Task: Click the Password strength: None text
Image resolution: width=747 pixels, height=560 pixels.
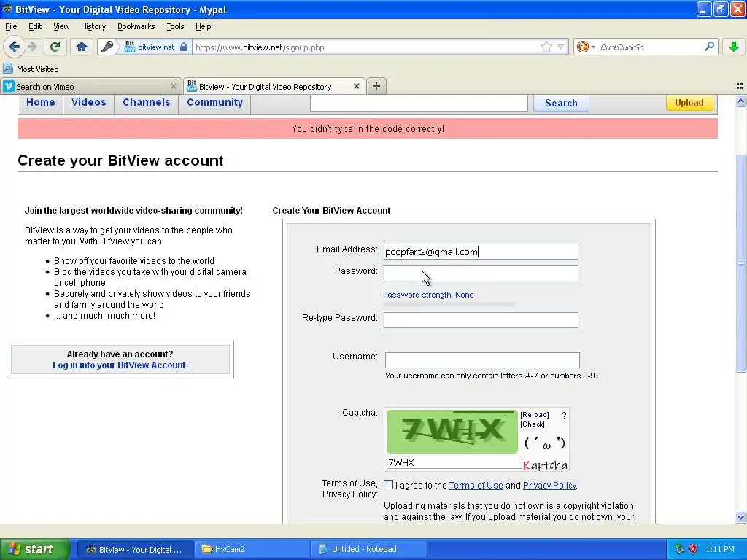Action: coord(428,295)
